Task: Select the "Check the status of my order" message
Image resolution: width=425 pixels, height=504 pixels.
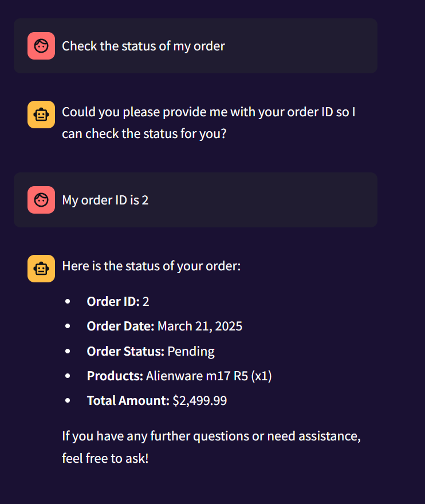Action: click(x=143, y=46)
